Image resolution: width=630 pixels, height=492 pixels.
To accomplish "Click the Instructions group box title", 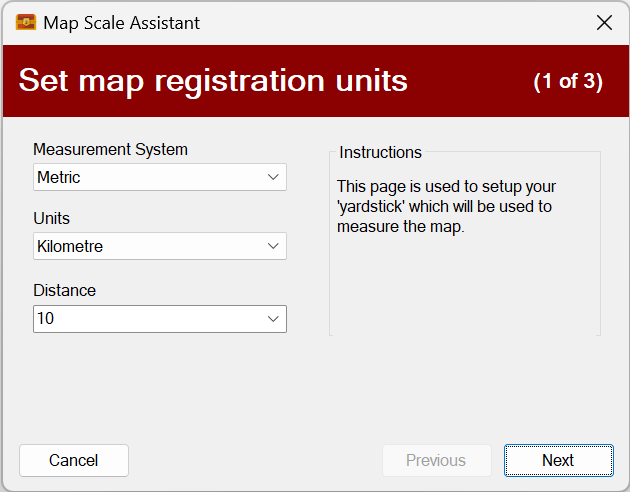I will (x=380, y=152).
